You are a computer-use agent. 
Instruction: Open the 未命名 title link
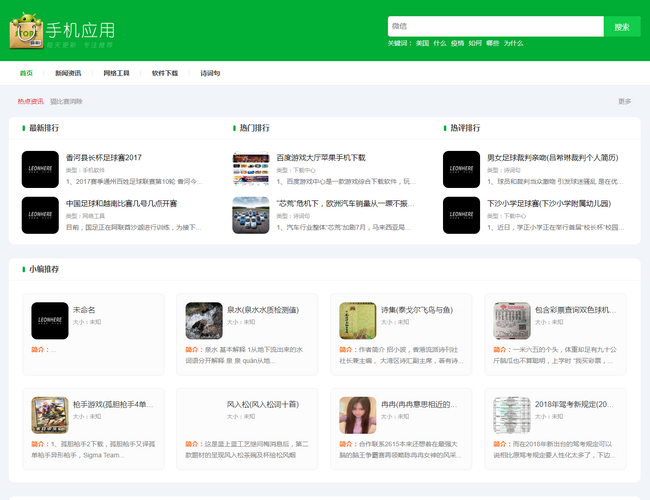pos(84,310)
